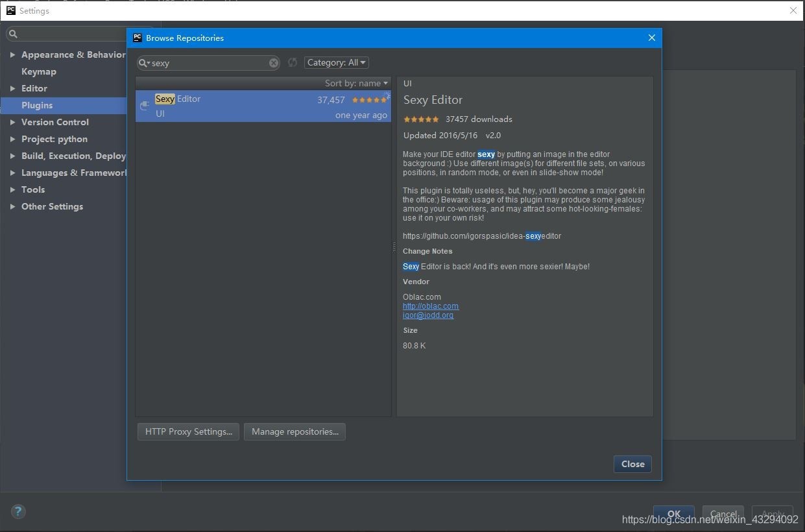Open the http://oblac.com vendor link

[x=431, y=306]
